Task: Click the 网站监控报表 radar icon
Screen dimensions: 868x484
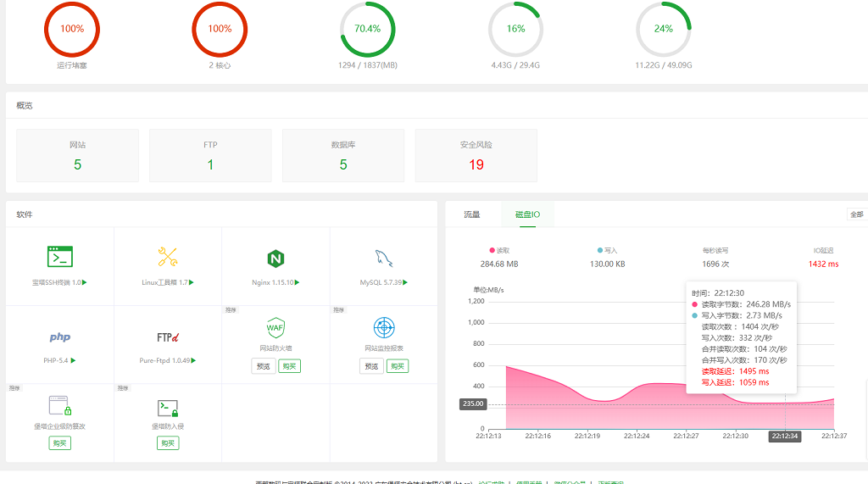Action: point(384,327)
